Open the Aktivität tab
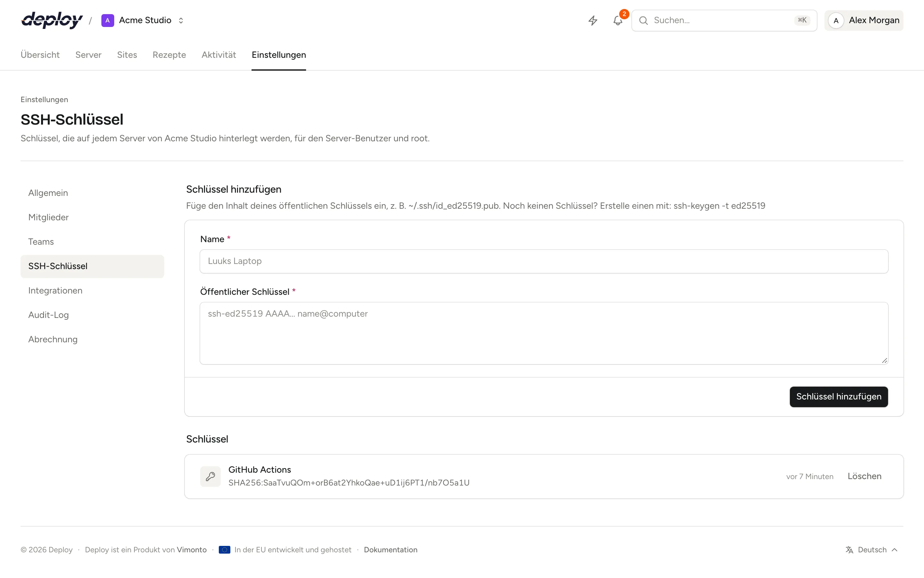The height and width of the screenshot is (578, 924). 219,55
